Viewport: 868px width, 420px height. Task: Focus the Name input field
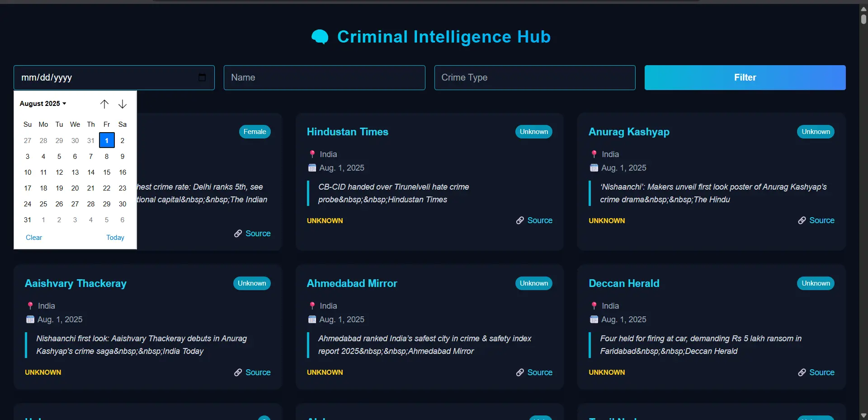click(324, 77)
